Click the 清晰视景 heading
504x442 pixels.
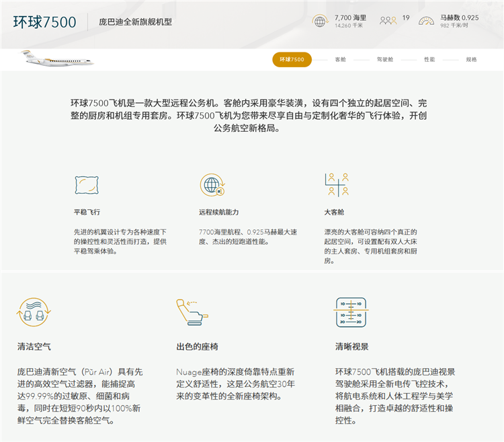click(x=352, y=346)
